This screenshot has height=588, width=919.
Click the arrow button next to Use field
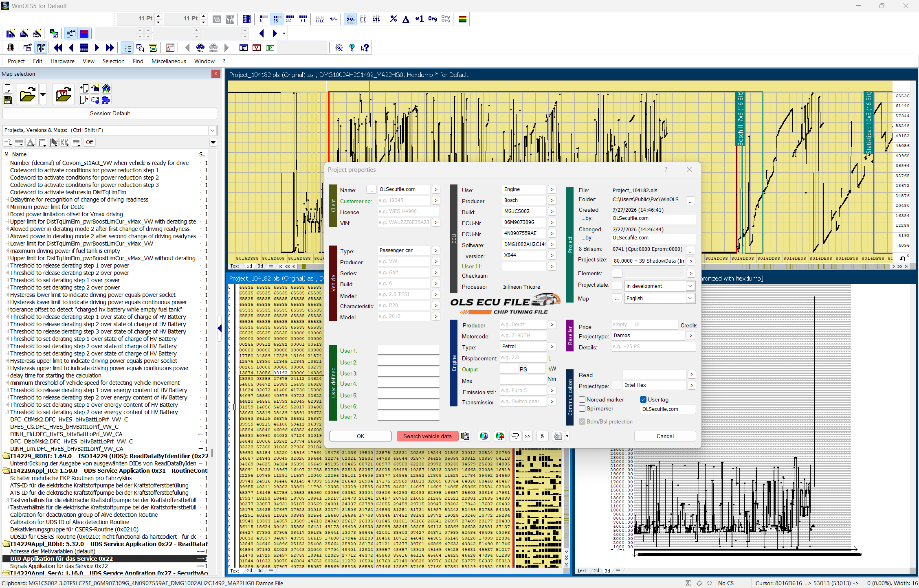pyautogui.click(x=552, y=189)
